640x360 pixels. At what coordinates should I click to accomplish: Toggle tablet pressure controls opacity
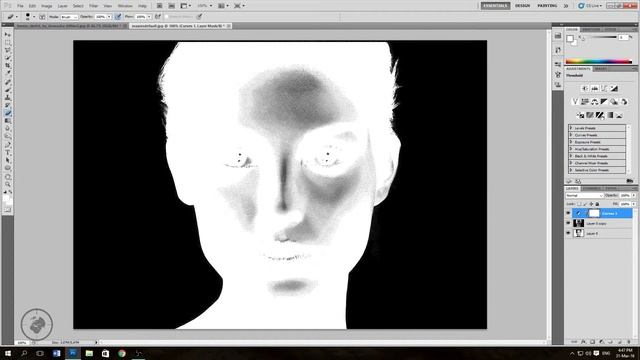pyautogui.click(x=118, y=17)
